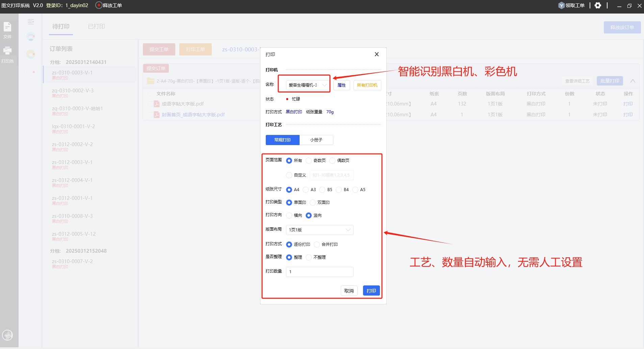Click the blue 打印 button
This screenshot has height=349, width=644.
coord(371,291)
